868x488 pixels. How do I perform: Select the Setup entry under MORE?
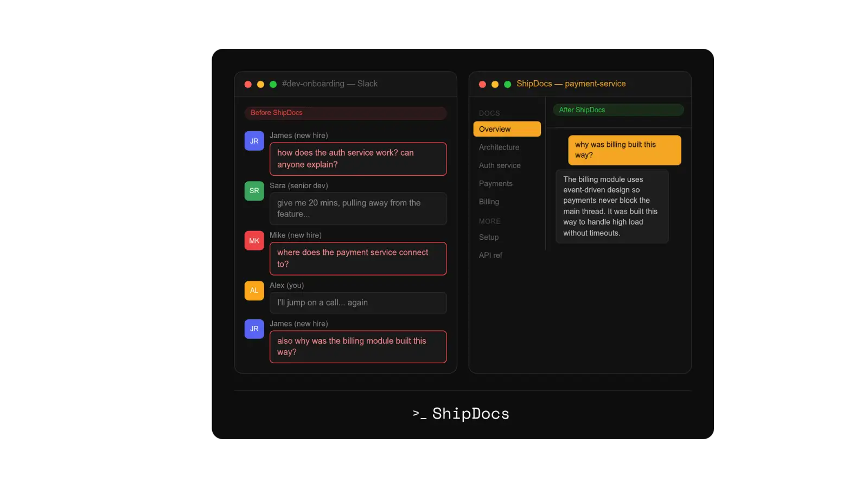click(x=488, y=237)
